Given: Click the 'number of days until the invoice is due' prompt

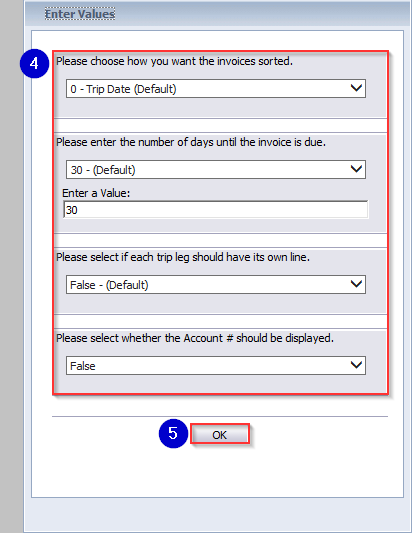Looking at the screenshot, I should tap(191, 142).
